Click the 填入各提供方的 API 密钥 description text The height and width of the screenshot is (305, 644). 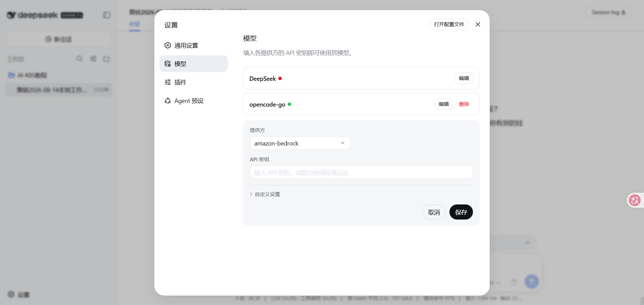pyautogui.click(x=298, y=53)
